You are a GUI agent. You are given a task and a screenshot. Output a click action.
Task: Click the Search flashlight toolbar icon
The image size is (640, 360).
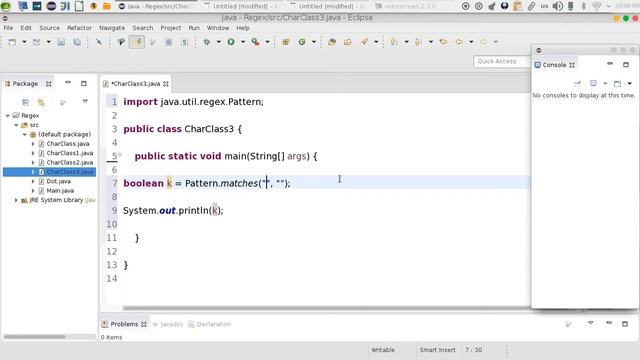(x=364, y=42)
